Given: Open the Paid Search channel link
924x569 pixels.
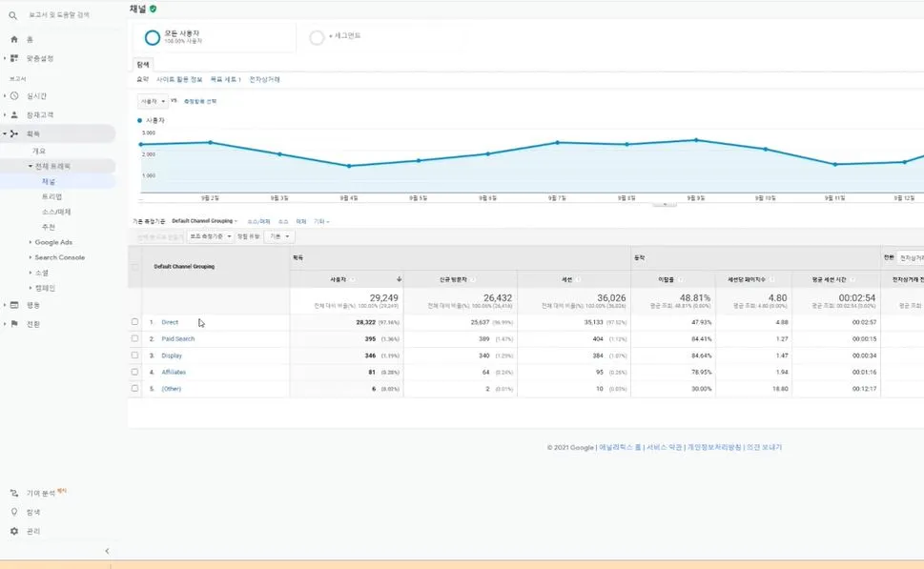Looking at the screenshot, I should pos(178,338).
